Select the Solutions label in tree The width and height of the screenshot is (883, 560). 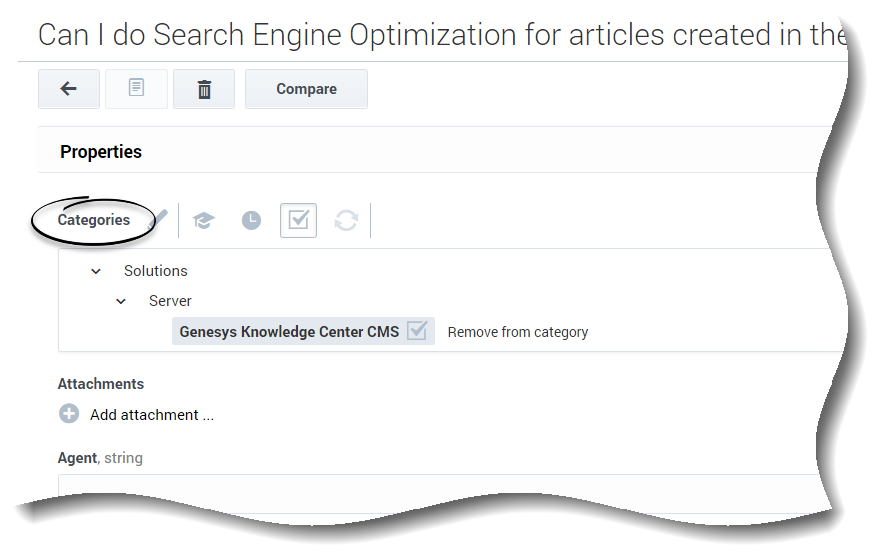[155, 271]
